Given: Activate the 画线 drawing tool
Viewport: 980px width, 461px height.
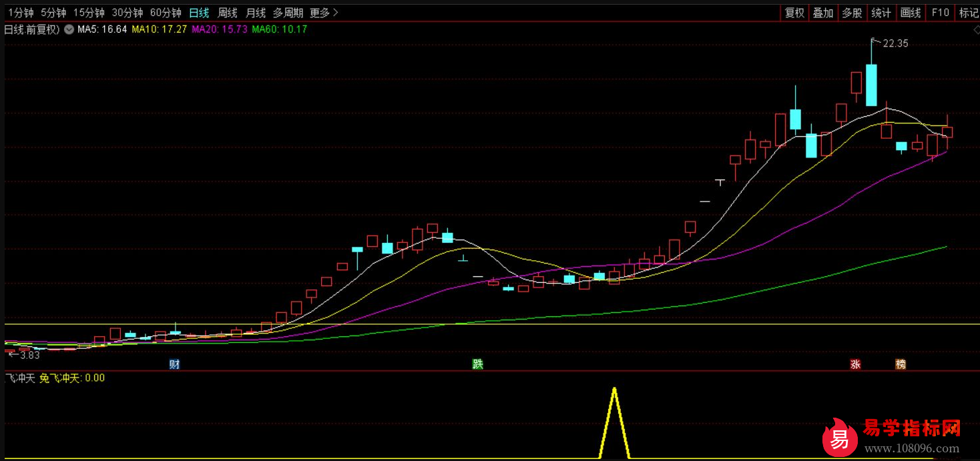Looking at the screenshot, I should pyautogui.click(x=911, y=13).
